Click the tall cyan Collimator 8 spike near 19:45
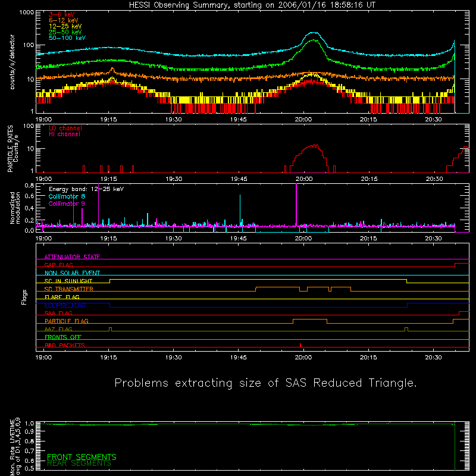Screen dimensions: 476x476 pos(240,210)
